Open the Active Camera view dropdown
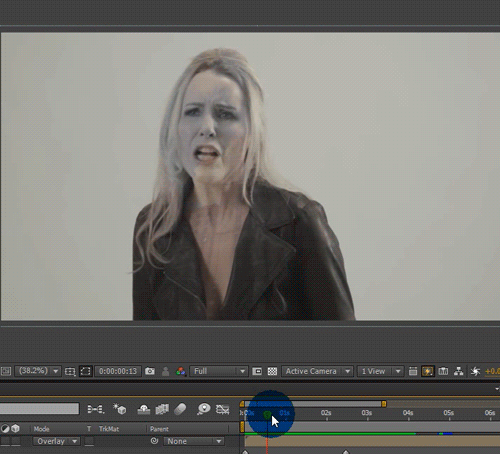The image size is (500, 454). pyautogui.click(x=317, y=371)
